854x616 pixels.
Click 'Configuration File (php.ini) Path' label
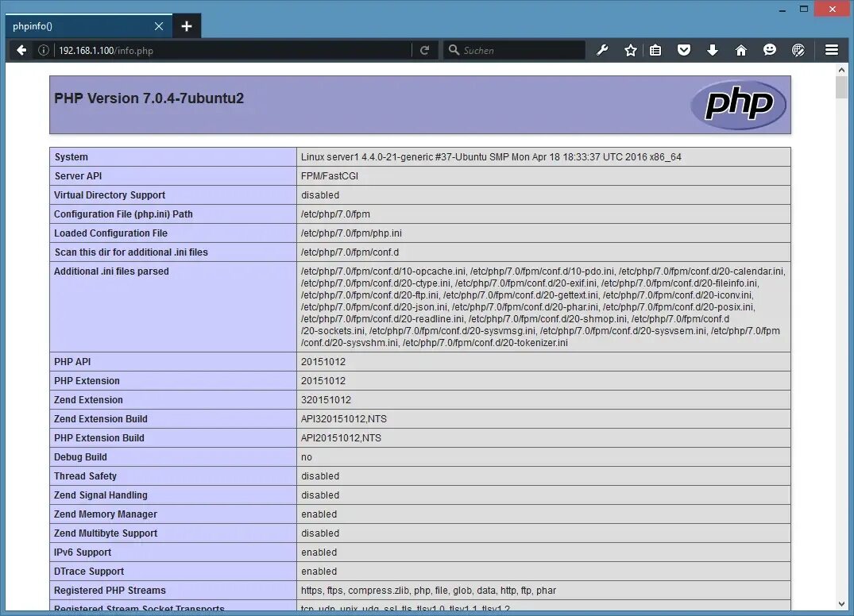pos(123,214)
